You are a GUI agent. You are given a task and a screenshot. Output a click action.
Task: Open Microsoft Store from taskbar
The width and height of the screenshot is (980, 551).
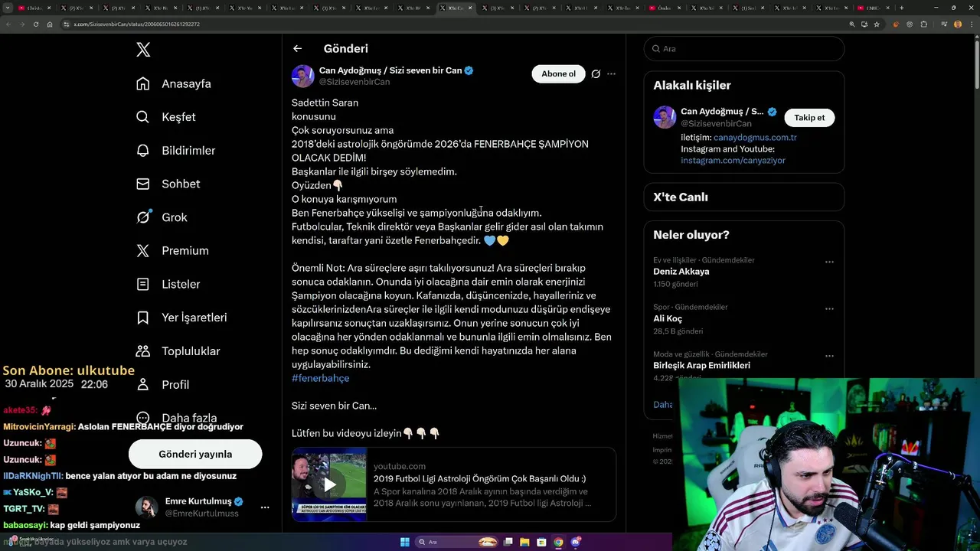(x=542, y=542)
